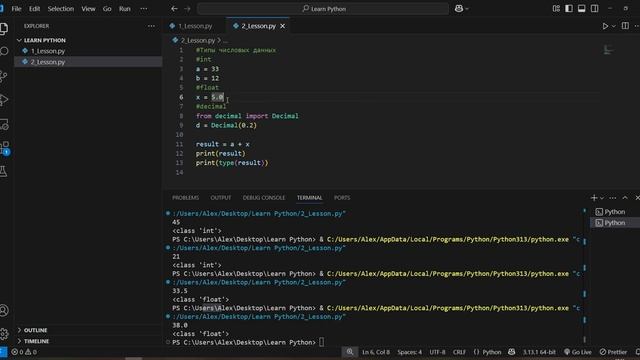640x360 pixels.
Task: Open the Source Control view
Action: click(x=4, y=76)
